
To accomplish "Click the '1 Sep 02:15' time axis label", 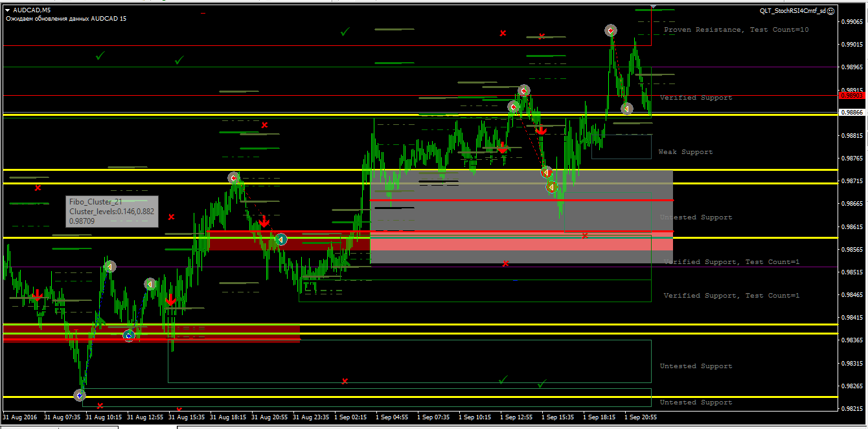I will 351,417.
